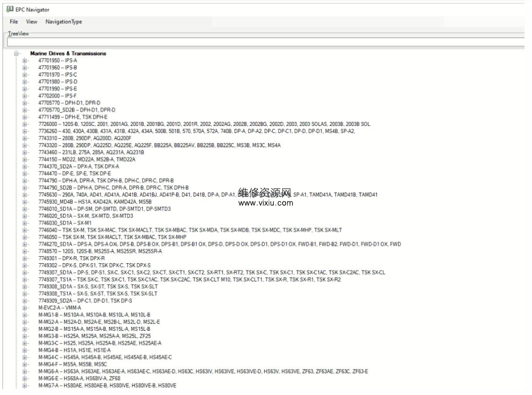
Task: Expand the 7743310 node
Action: click(24, 138)
